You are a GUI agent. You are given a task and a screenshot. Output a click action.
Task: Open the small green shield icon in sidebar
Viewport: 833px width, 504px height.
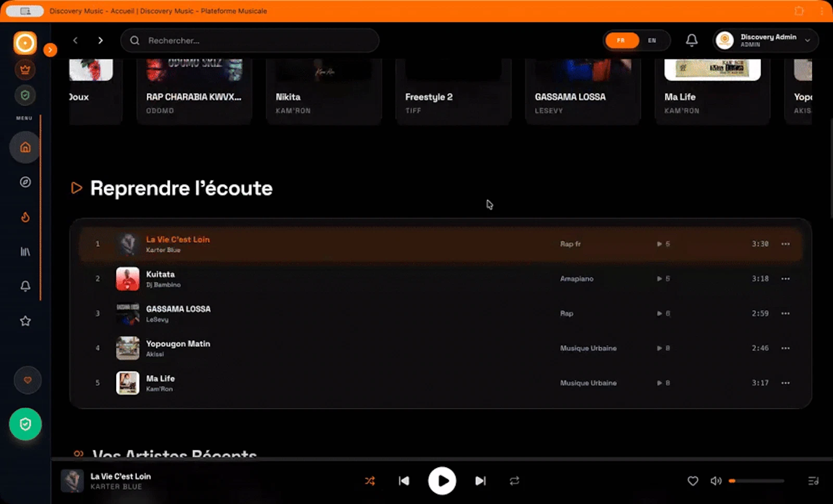[25, 95]
